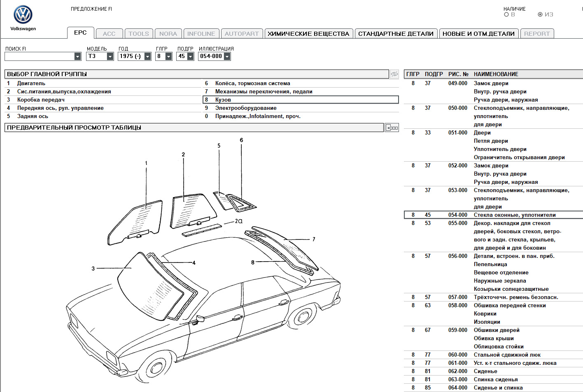Switch to the ХИМИЧЕСКИЕ ВЕЩЕСТВА tab
This screenshot has width=583, height=392.
308,34
